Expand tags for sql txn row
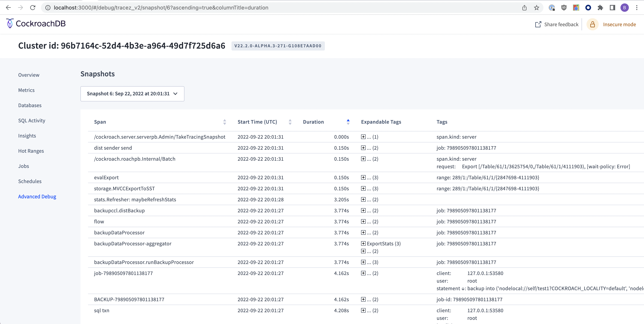 click(363, 310)
